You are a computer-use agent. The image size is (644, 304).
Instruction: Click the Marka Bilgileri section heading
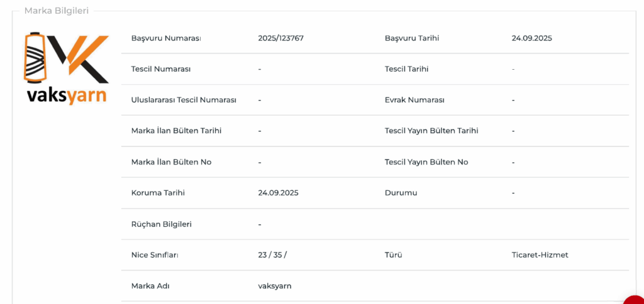pos(57,11)
